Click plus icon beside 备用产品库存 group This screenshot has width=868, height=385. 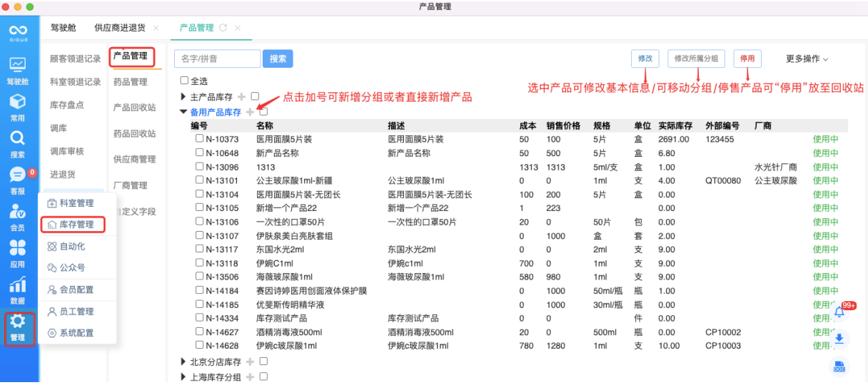click(250, 113)
